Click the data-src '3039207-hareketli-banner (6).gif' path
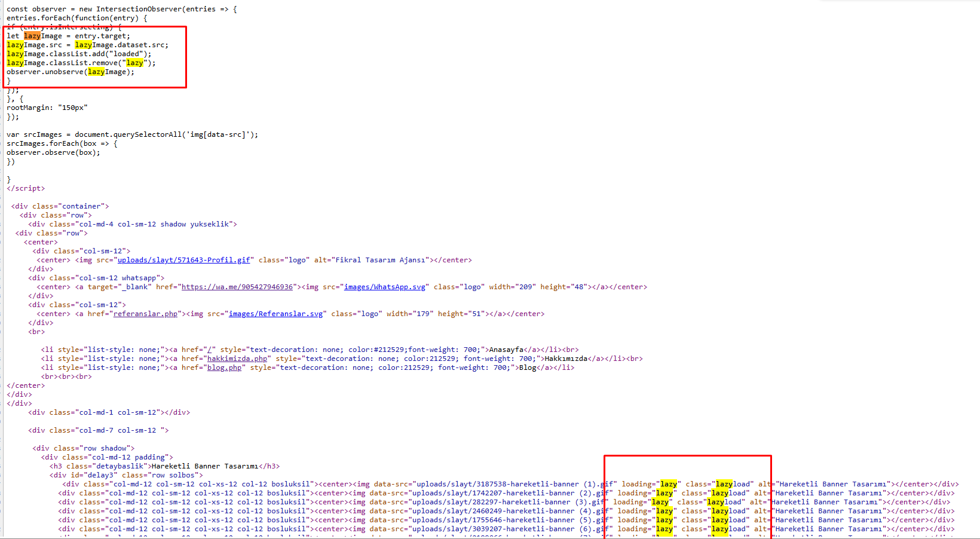980x539 pixels. (510, 529)
